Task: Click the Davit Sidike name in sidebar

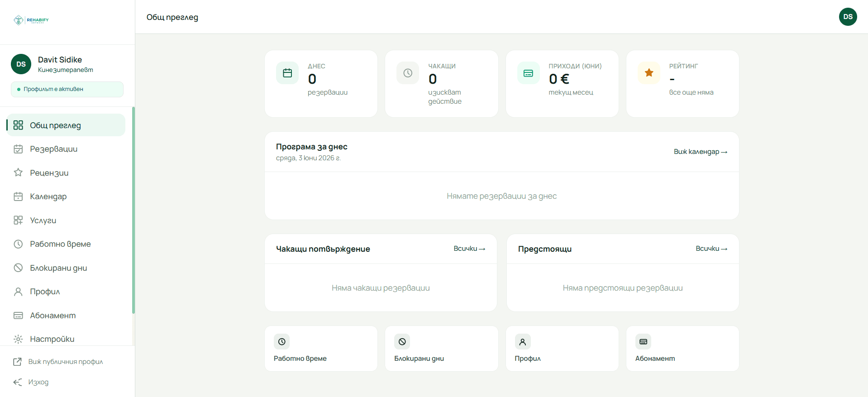Action: (x=60, y=60)
